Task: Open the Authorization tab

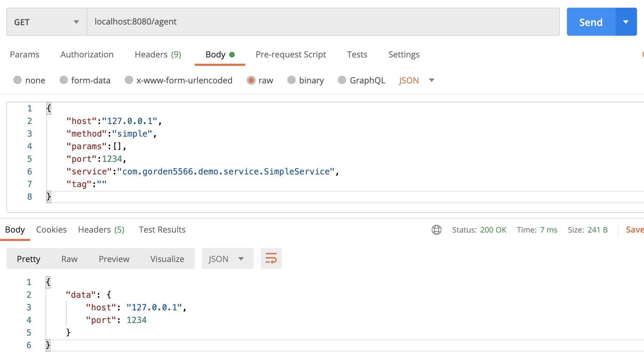Action: click(x=87, y=54)
